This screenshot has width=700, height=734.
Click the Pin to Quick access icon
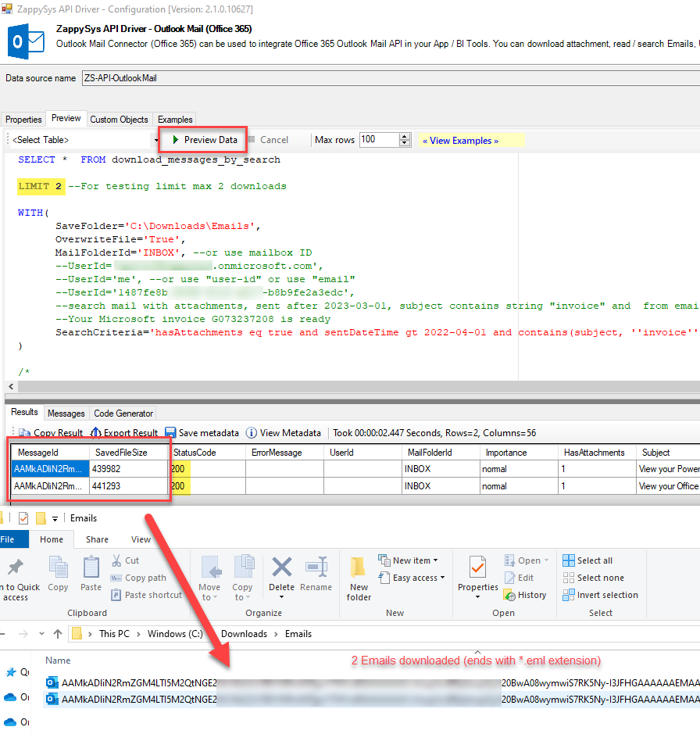tap(16, 567)
